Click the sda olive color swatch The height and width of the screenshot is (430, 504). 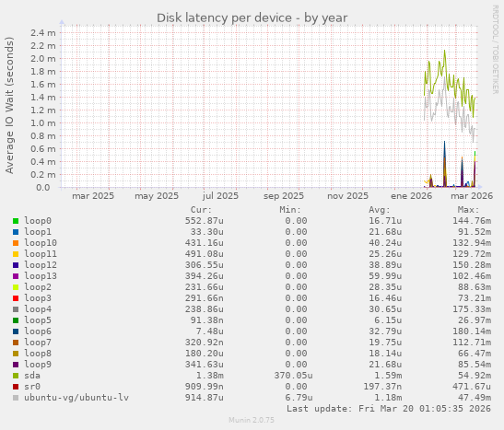16,376
